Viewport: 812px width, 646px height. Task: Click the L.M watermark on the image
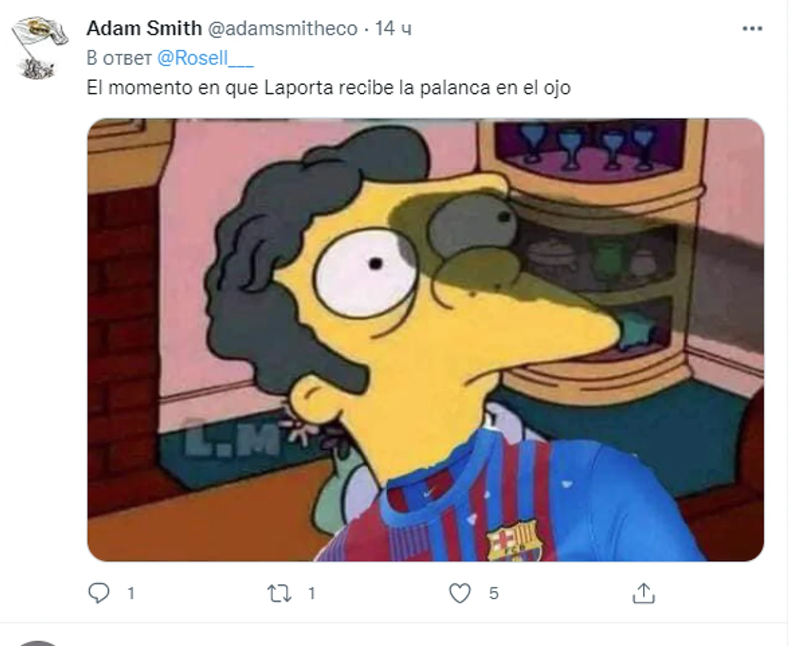[x=232, y=437]
